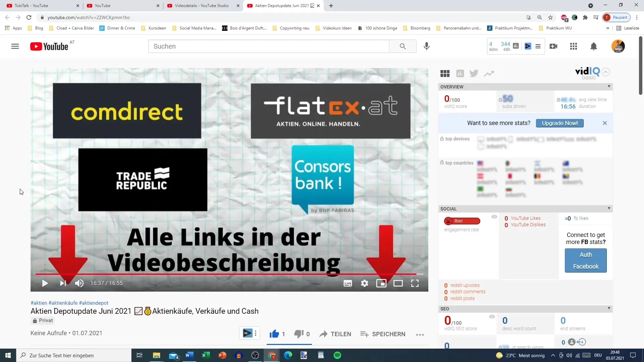Click the Auth Facebook button
Screen dimensions: 644x362
[x=586, y=260]
